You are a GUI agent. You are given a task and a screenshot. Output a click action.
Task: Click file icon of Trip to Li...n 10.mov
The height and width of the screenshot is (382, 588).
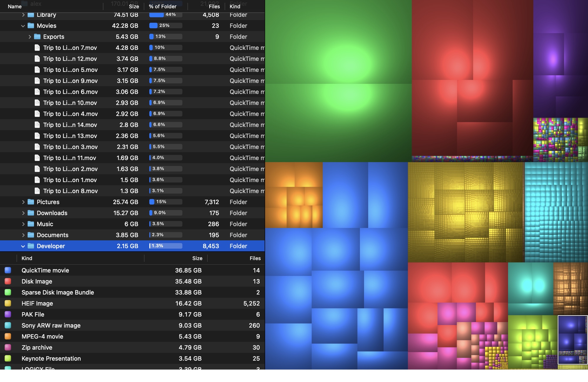(x=37, y=103)
